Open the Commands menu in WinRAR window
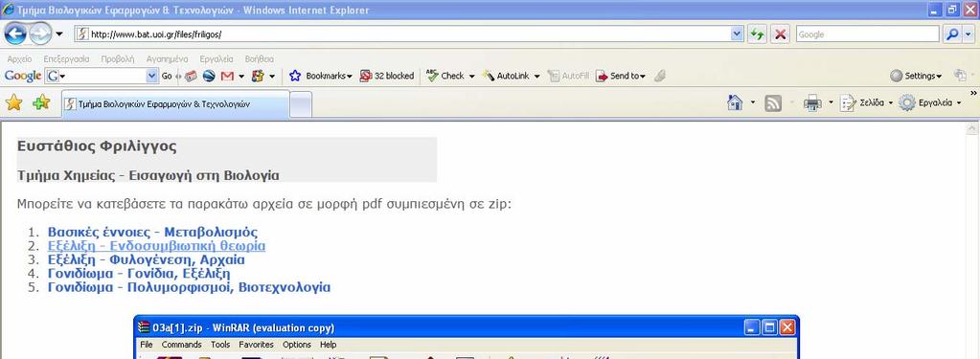Screen dimensions: 980x359 pyautogui.click(x=182, y=345)
